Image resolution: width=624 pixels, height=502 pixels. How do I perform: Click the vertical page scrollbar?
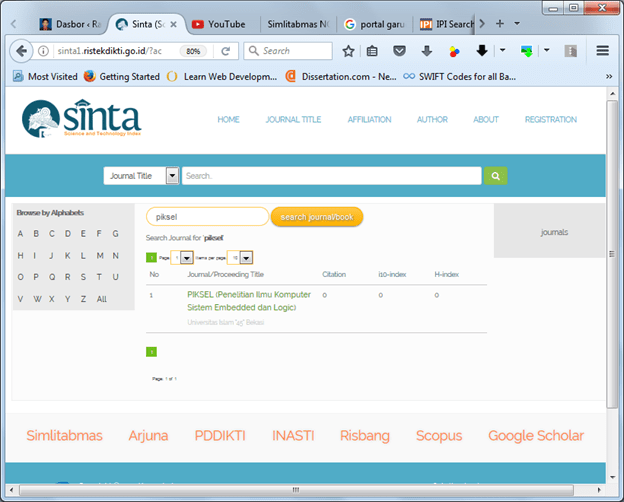[612, 250]
